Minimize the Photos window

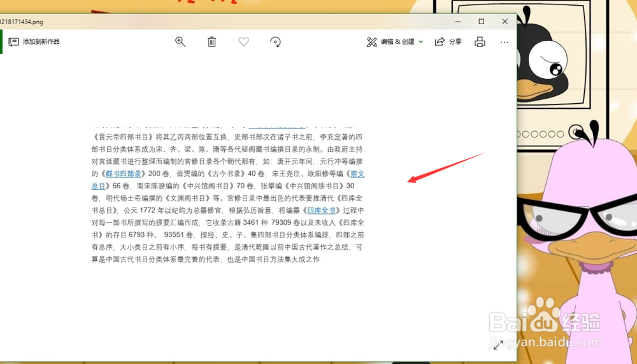coord(458,22)
